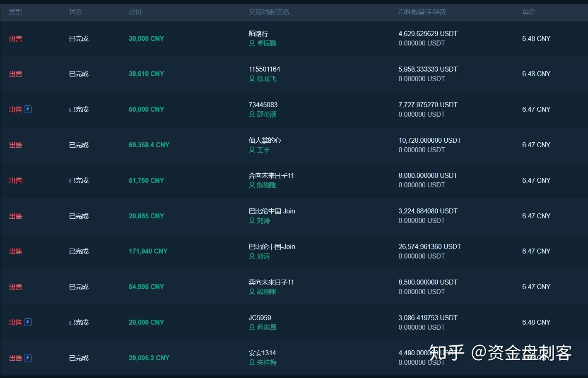Click the 单价 column header
Viewport: 588px width, 378px height.
tap(529, 12)
